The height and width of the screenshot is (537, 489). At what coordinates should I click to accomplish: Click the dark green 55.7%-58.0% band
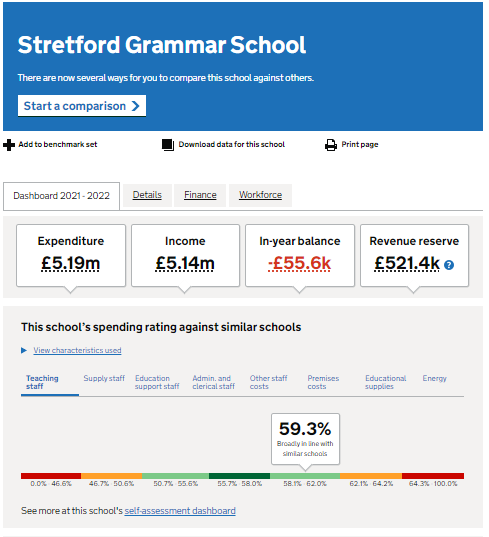(x=239, y=476)
